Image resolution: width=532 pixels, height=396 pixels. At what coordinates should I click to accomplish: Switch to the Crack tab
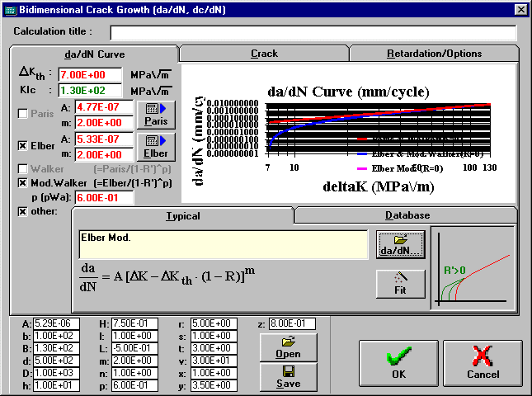tap(264, 54)
